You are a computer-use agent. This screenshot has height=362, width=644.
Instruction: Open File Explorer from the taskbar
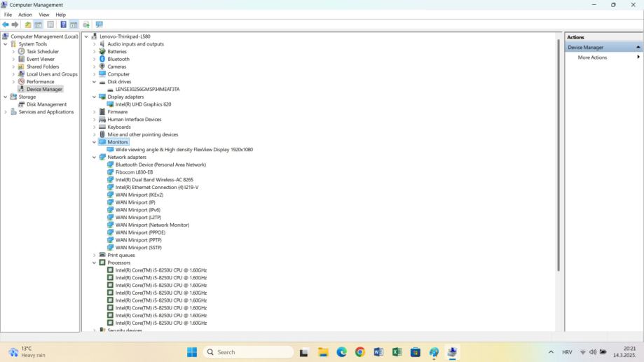click(323, 352)
